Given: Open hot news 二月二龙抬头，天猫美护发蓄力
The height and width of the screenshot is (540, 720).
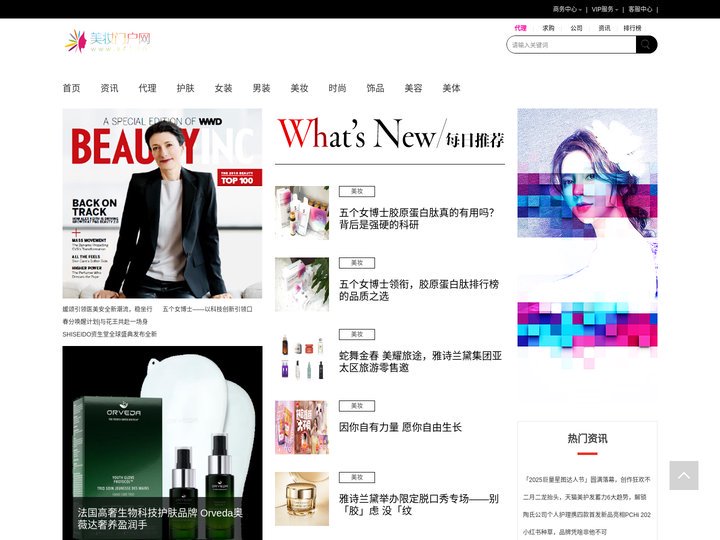Looking at the screenshot, I should click(585, 497).
